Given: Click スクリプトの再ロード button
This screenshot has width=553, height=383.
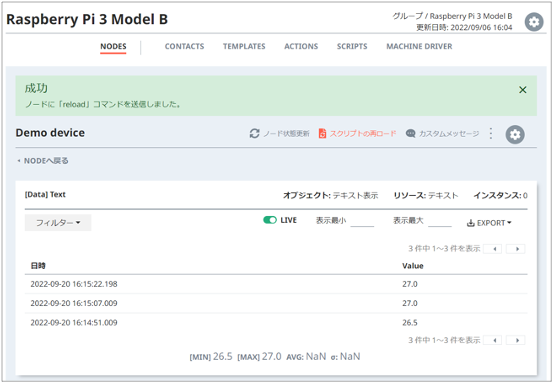Looking at the screenshot, I should click(357, 133).
